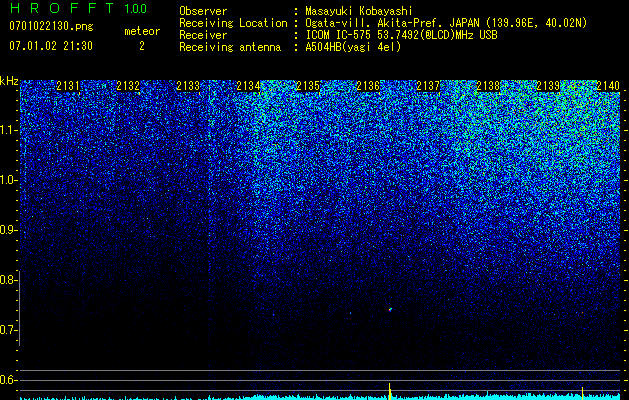Click the 0.9 frequency axis label
This screenshot has width=629, height=400.
tap(8, 230)
